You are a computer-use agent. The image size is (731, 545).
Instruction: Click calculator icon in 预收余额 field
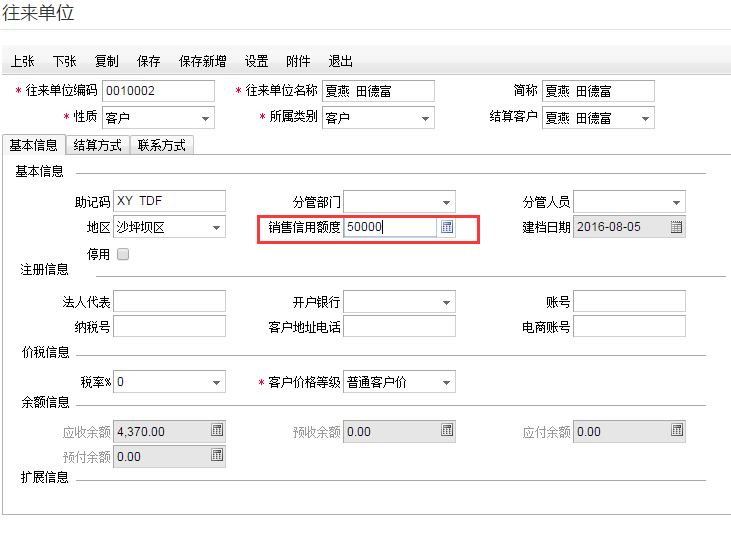[x=447, y=431]
